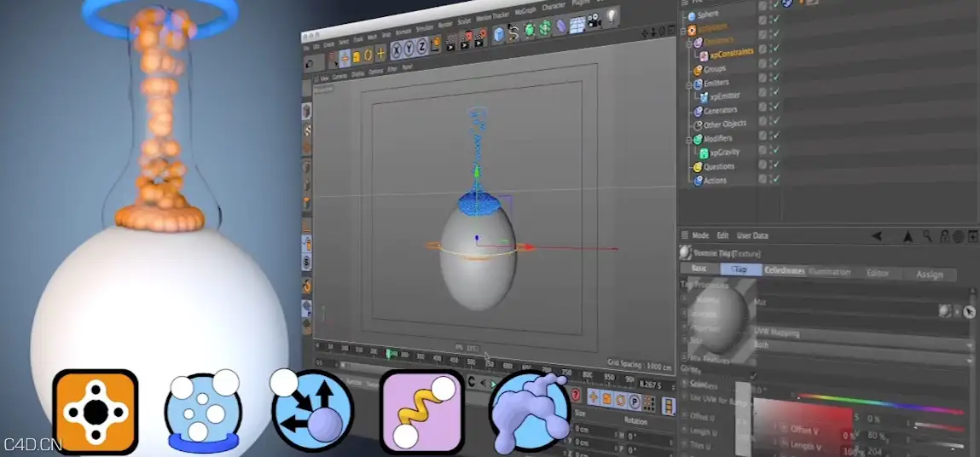Click the Coordinate System icon
Screen dimensions: 980x457
(x=436, y=43)
